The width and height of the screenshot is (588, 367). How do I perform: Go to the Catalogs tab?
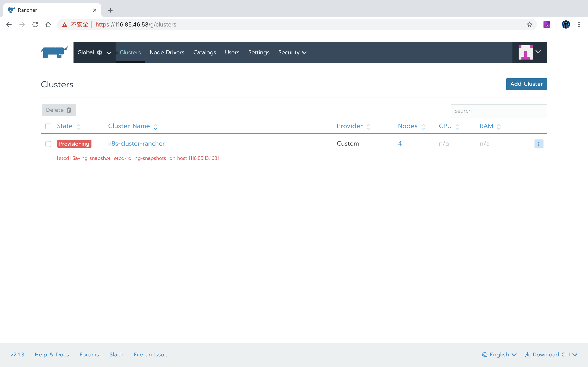coord(204,52)
